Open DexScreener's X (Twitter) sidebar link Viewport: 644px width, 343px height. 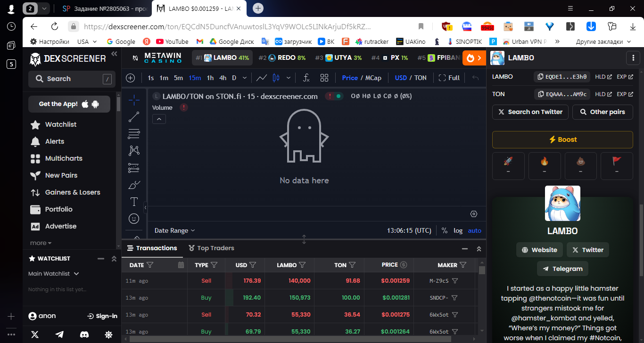click(35, 335)
